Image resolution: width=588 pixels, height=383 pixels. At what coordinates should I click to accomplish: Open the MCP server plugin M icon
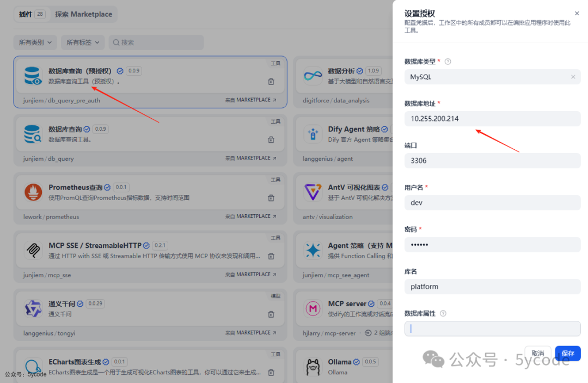pos(313,308)
